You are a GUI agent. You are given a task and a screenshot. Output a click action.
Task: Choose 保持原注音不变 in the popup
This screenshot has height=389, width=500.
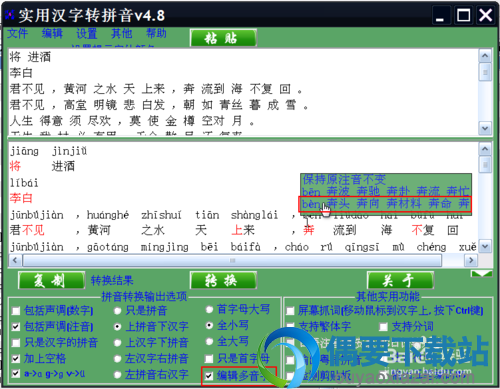344,180
